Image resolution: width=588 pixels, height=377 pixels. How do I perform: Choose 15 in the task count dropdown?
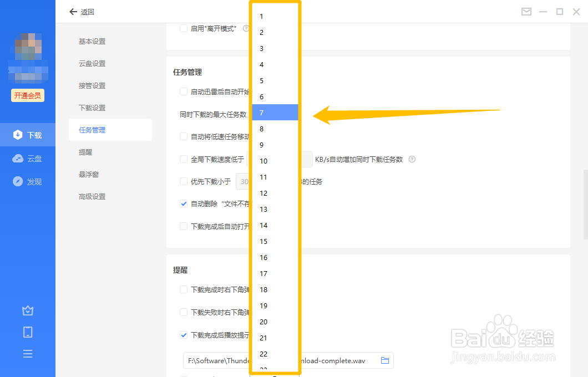coord(275,242)
